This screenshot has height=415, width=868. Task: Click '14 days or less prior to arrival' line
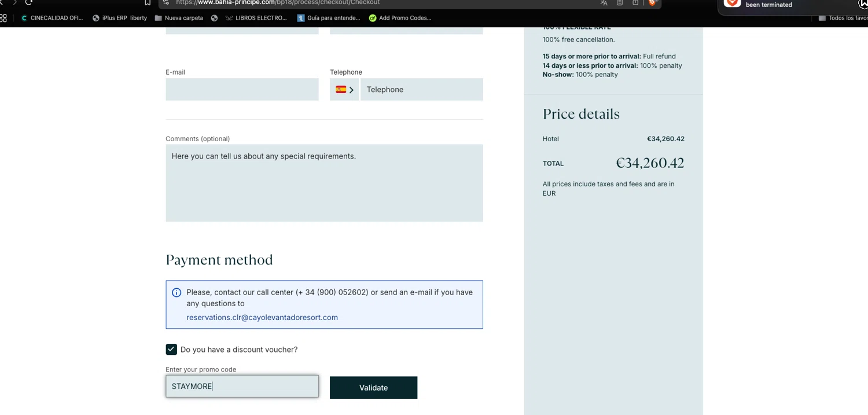[x=612, y=65]
